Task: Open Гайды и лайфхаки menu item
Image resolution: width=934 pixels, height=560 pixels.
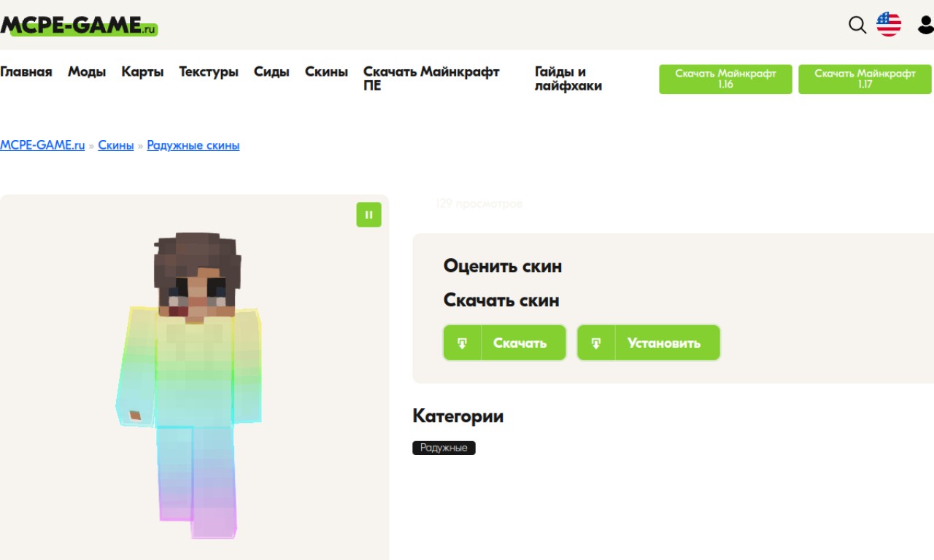Action: [568, 79]
